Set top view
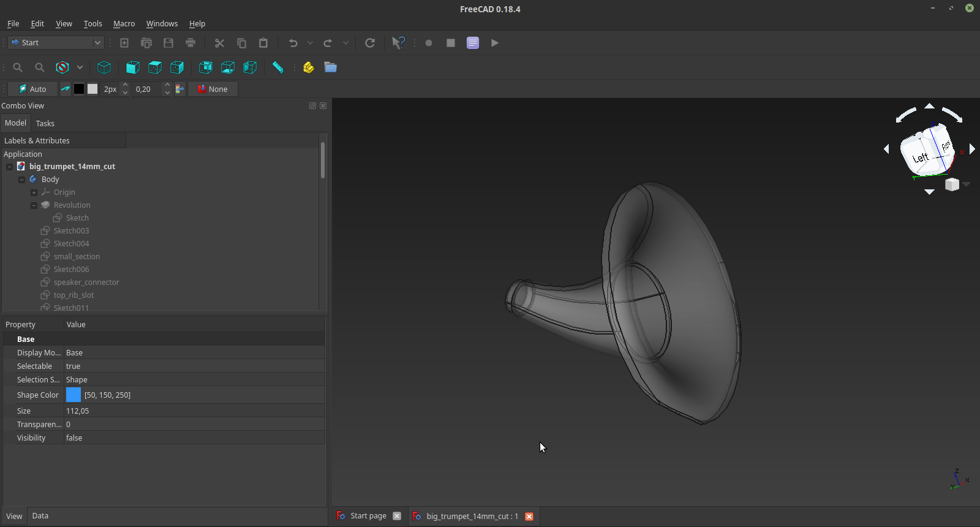 [155, 67]
